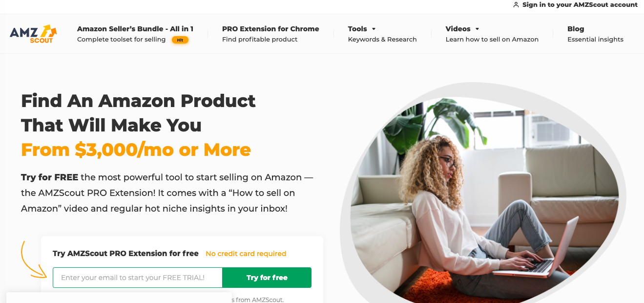Viewport: 644px width, 303px height.
Task: Open PRO Extension for Chrome page
Action: [270, 29]
